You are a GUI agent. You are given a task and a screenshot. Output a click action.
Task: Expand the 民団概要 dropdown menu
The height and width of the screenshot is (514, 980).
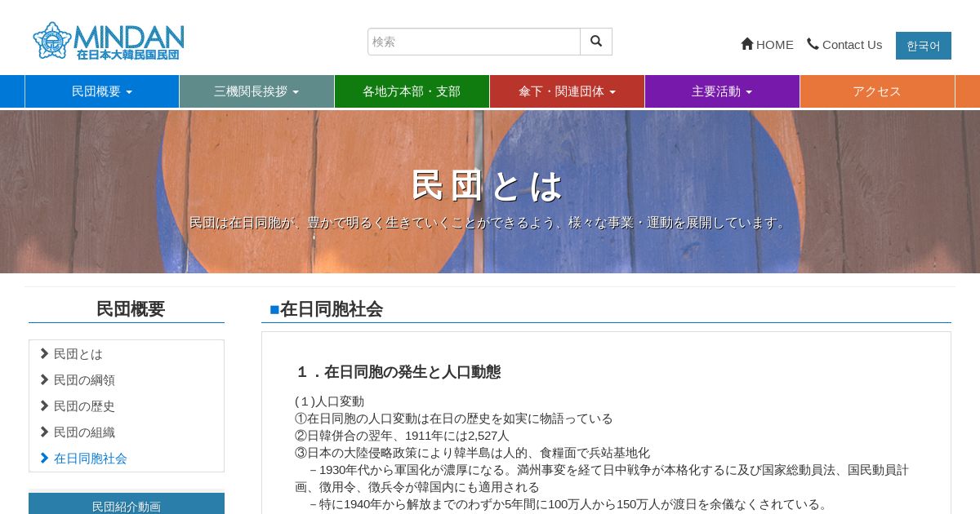[102, 91]
